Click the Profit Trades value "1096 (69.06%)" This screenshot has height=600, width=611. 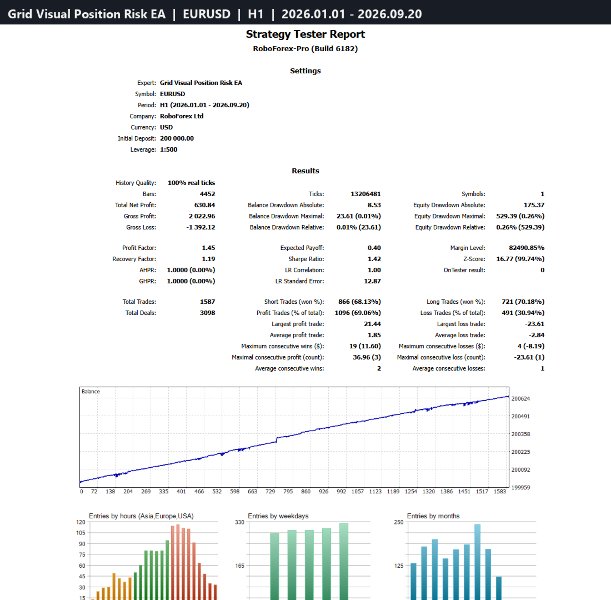[x=358, y=313]
